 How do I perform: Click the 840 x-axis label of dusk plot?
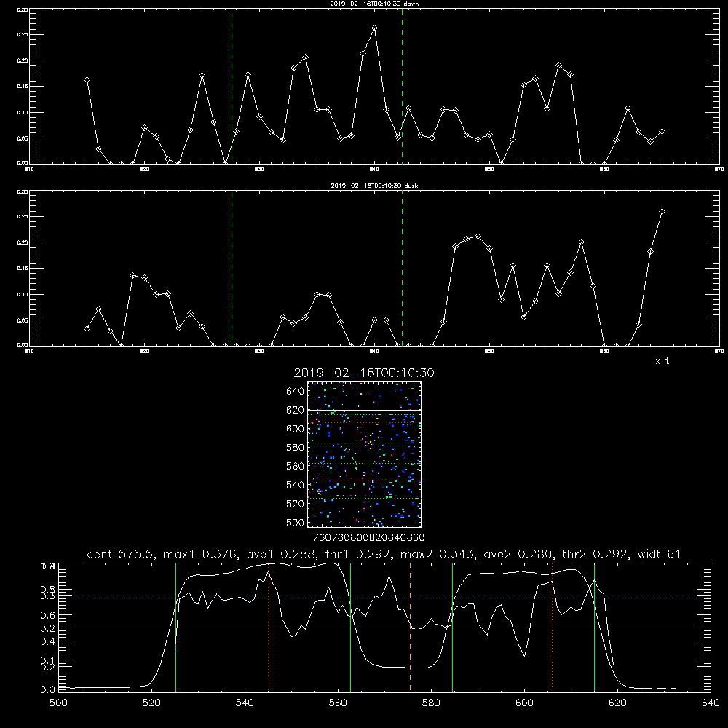[x=374, y=352]
